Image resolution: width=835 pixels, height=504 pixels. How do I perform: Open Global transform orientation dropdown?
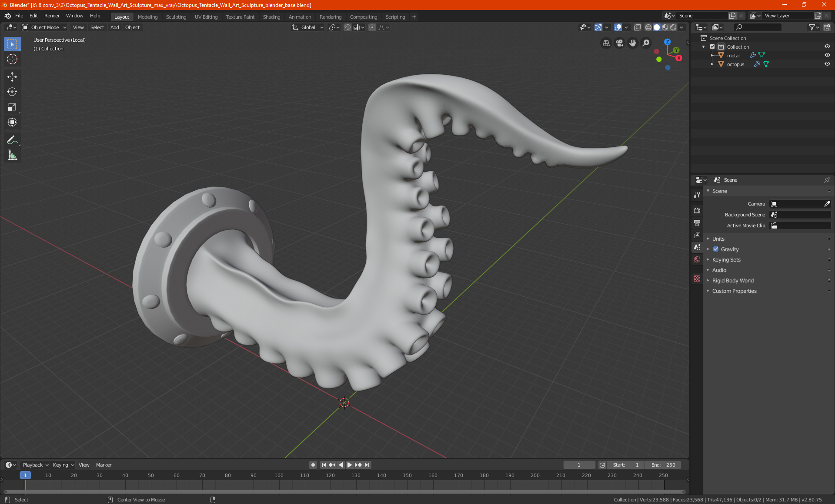[x=308, y=27]
